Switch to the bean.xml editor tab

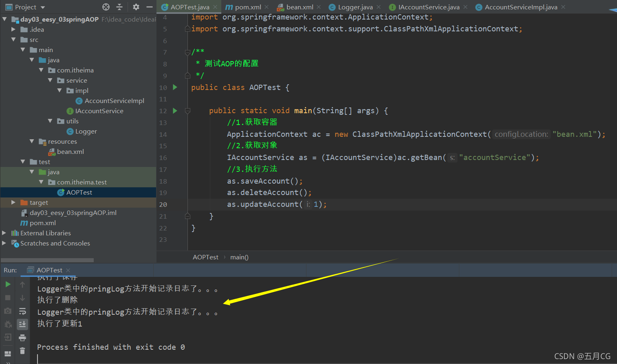(x=300, y=7)
